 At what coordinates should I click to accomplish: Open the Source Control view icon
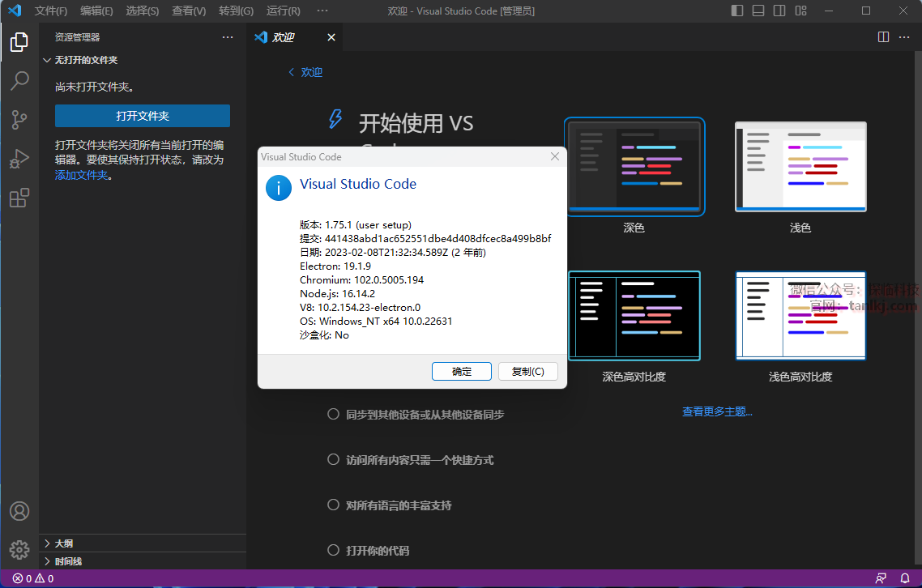[x=19, y=120]
